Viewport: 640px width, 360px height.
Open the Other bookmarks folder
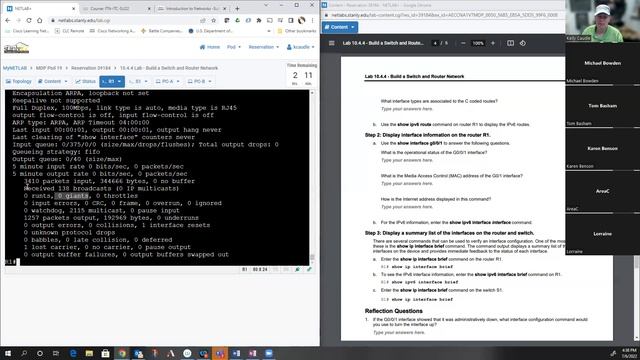(297, 31)
